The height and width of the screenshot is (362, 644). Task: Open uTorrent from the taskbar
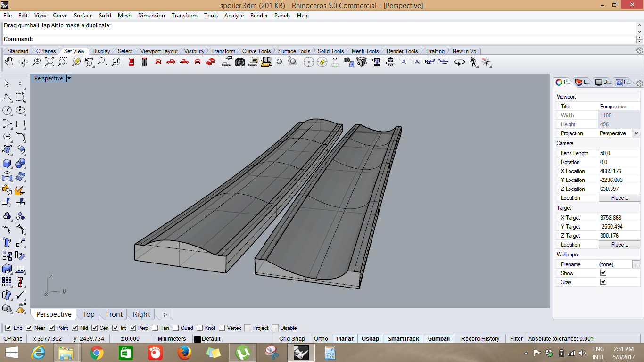coord(243,352)
